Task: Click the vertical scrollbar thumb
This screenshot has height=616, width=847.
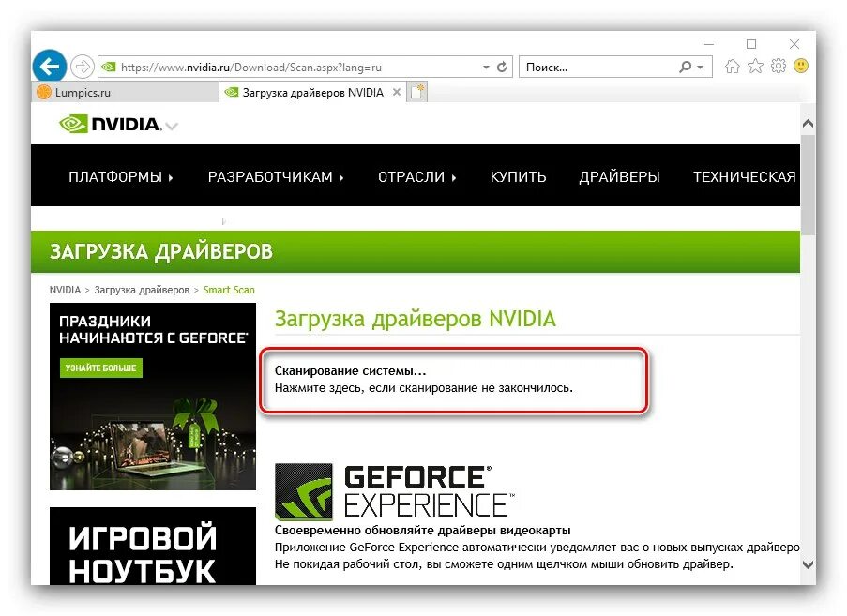Action: coord(809,186)
